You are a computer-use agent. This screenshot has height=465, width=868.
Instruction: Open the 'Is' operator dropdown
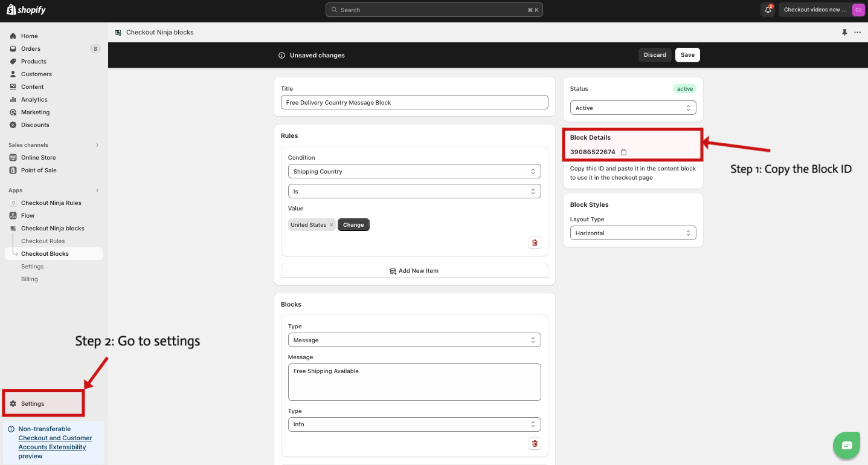414,192
